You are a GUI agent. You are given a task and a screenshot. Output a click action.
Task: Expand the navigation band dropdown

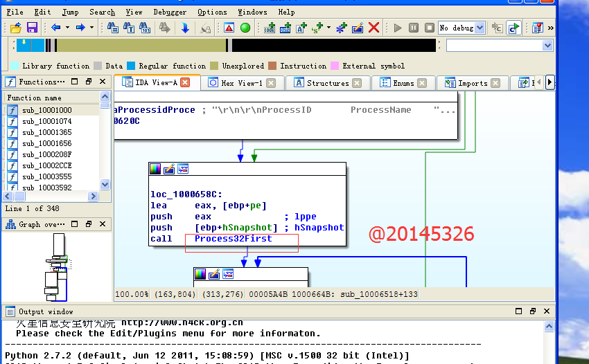click(x=547, y=46)
